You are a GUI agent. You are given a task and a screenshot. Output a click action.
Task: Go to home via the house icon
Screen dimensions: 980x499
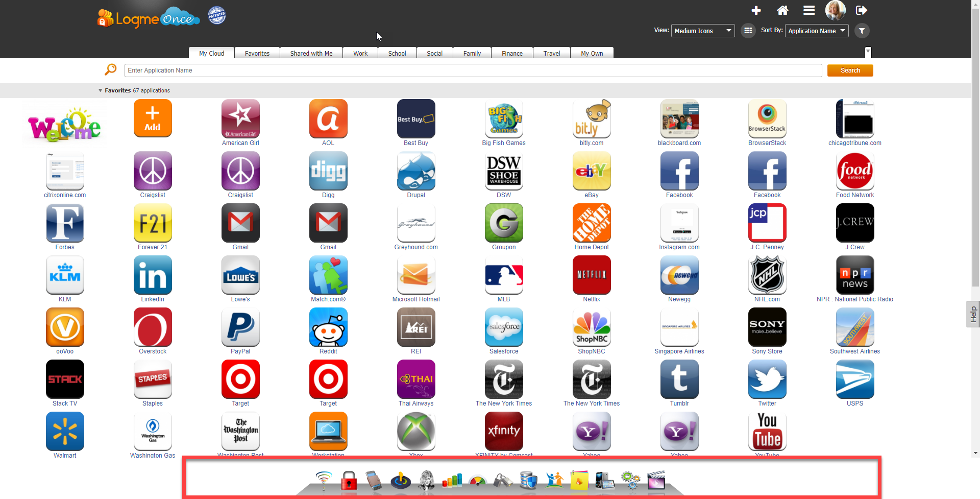(x=782, y=10)
